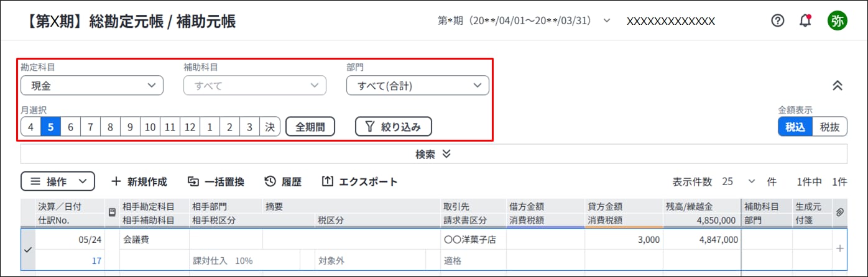
Task: Select month 4 in 月選択
Action: click(x=30, y=127)
